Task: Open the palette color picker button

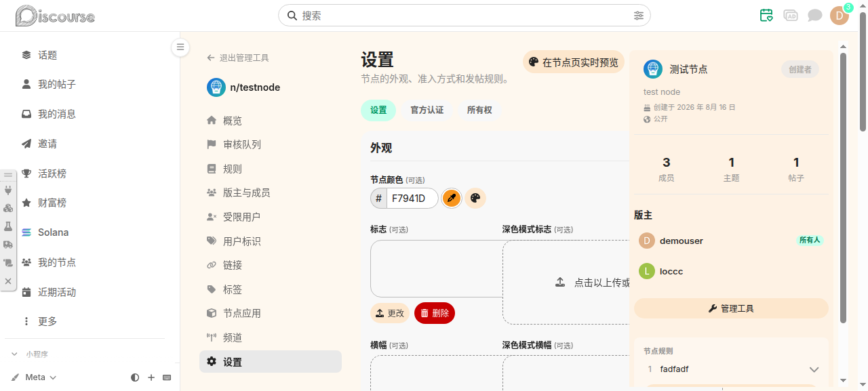Action: 475,199
